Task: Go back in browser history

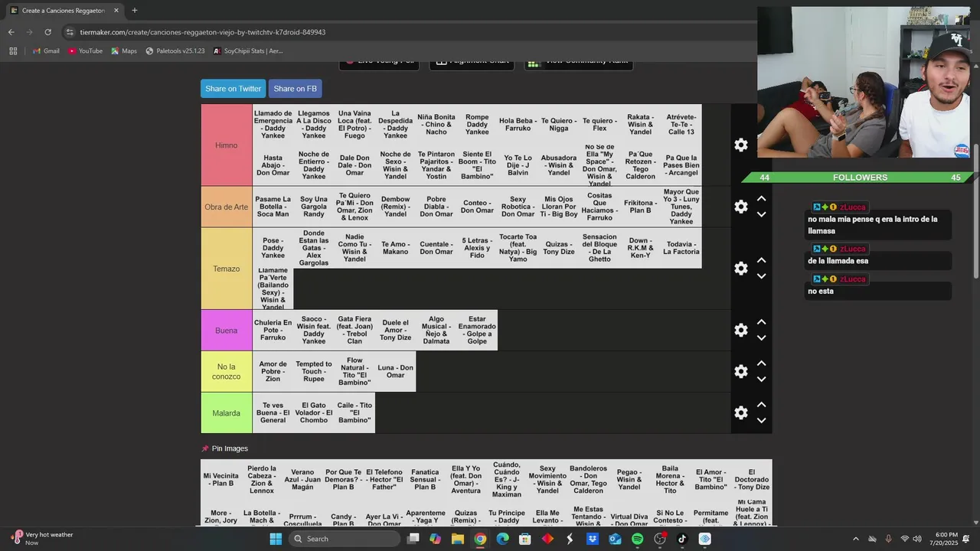Action: tap(11, 32)
